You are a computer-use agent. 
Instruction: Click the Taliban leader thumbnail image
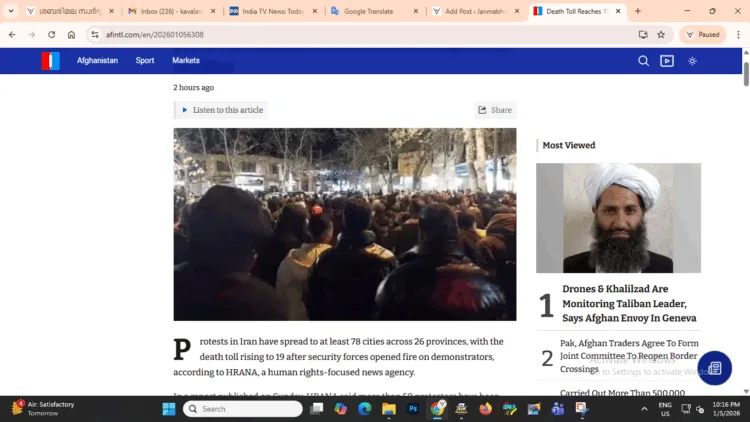pos(618,218)
